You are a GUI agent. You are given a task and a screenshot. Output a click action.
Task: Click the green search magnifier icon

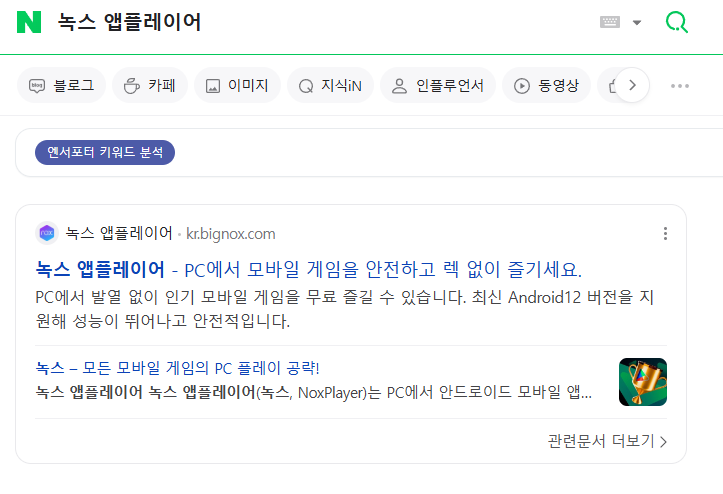676,22
